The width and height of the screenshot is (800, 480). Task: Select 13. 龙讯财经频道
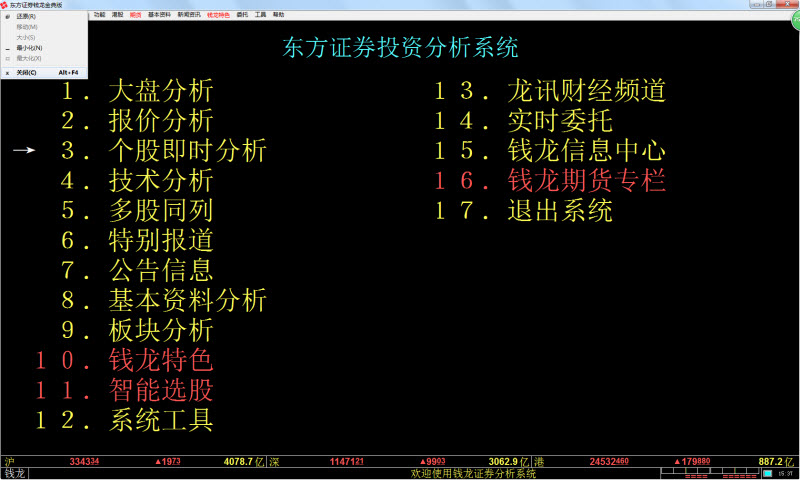[x=550, y=91]
